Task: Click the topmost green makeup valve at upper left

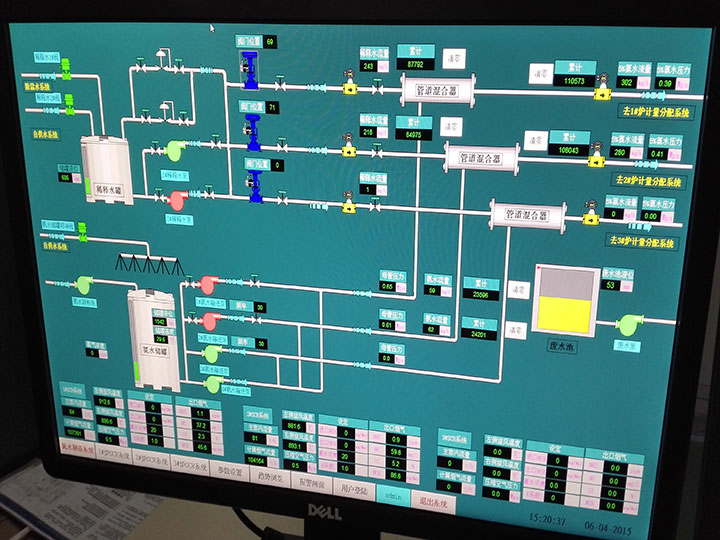Action: 67,67
